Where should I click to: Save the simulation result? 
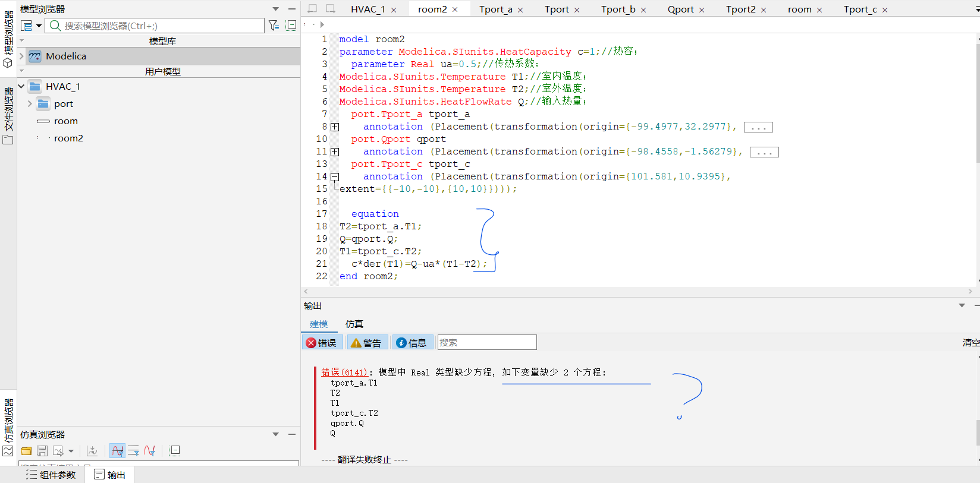pyautogui.click(x=42, y=451)
